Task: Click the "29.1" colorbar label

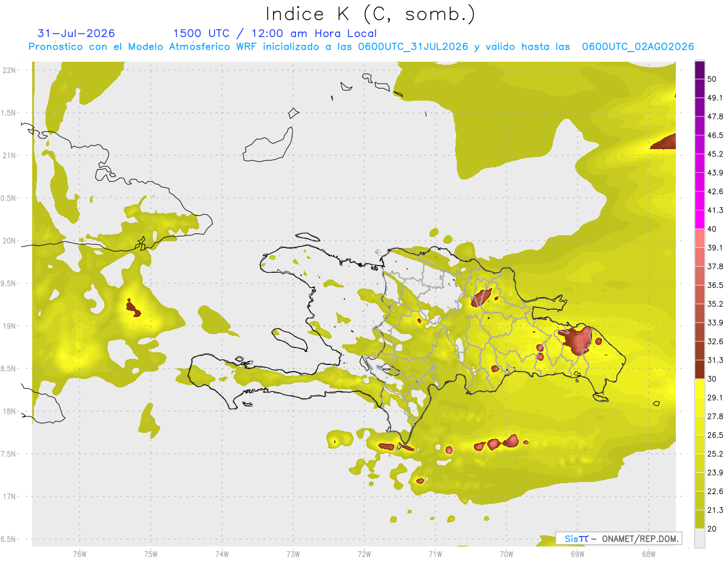Action: [715, 398]
